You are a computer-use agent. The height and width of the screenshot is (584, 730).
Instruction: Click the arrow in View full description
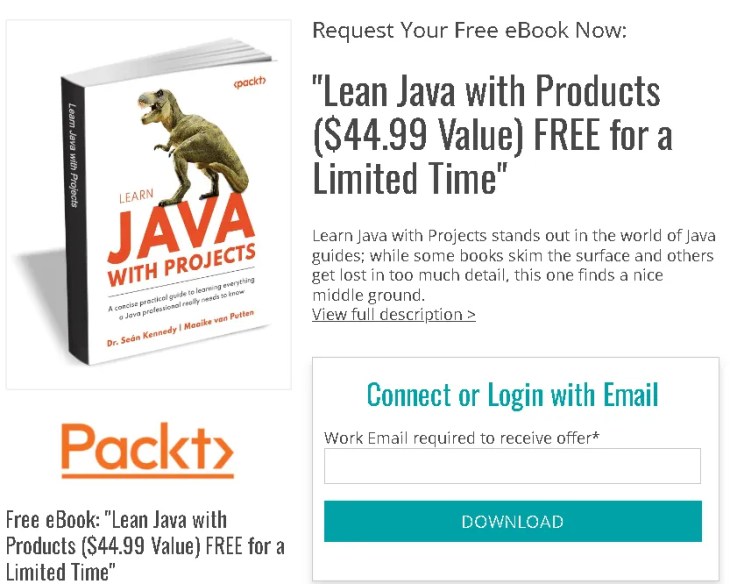pos(471,315)
